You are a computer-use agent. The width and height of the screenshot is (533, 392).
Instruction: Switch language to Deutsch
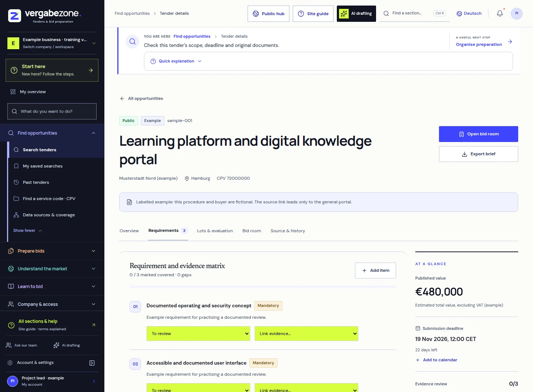(469, 13)
